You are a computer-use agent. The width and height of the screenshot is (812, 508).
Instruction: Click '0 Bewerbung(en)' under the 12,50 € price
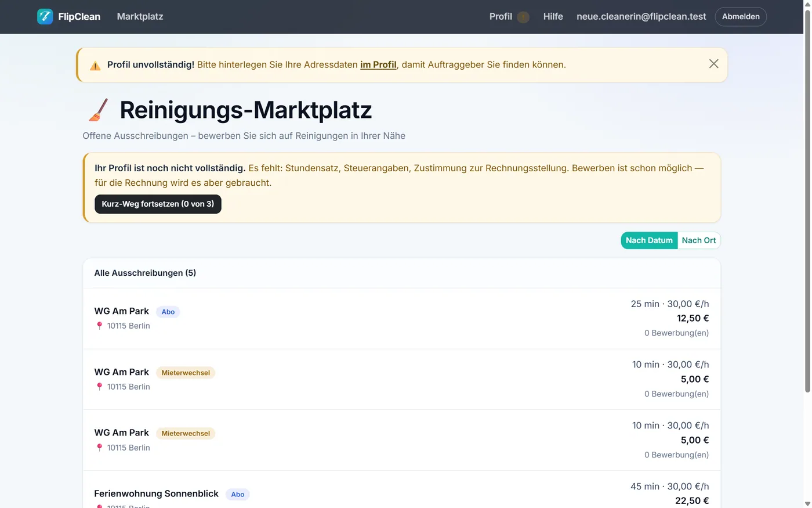[676, 333]
